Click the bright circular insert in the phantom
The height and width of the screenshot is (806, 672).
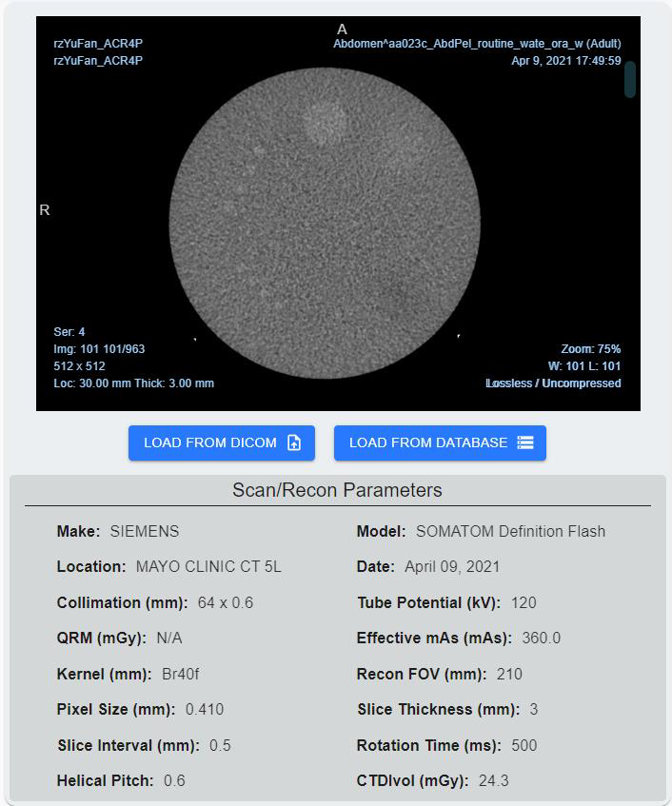(325, 122)
